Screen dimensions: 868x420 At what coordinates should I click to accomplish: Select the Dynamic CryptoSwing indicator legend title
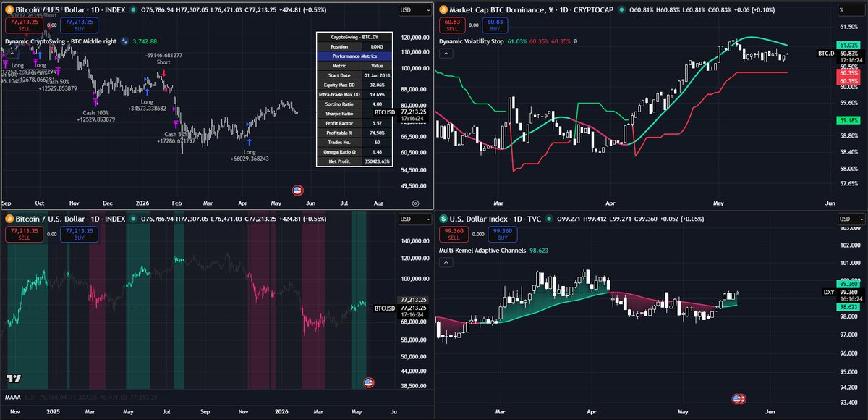coord(61,41)
